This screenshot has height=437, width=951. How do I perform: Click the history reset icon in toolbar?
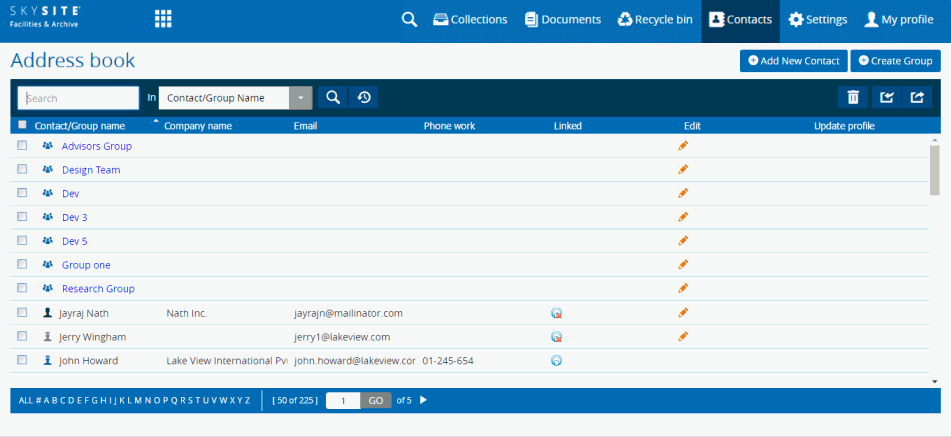coord(364,97)
